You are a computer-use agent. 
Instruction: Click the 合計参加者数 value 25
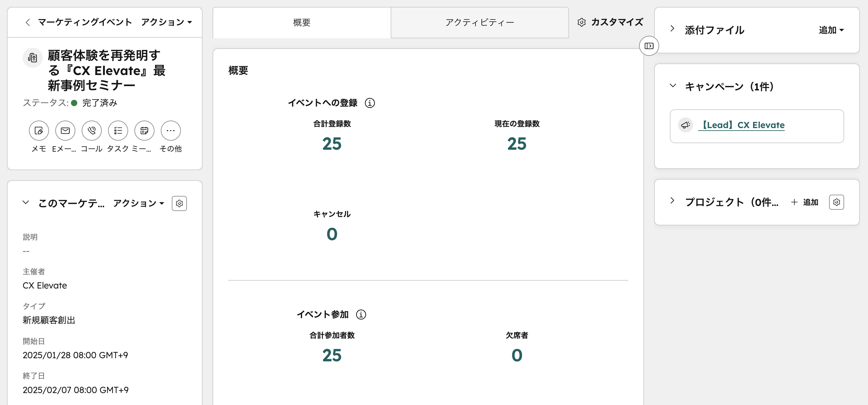point(332,355)
